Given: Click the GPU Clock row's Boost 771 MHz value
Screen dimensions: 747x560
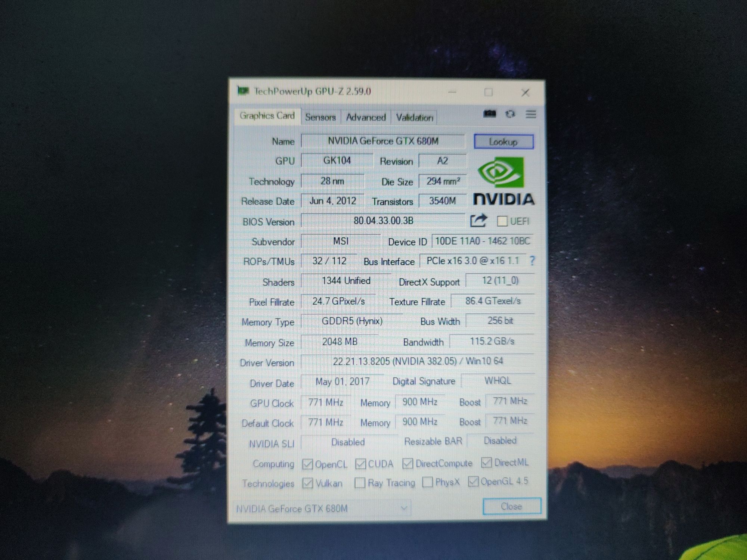Looking at the screenshot, I should (x=510, y=401).
